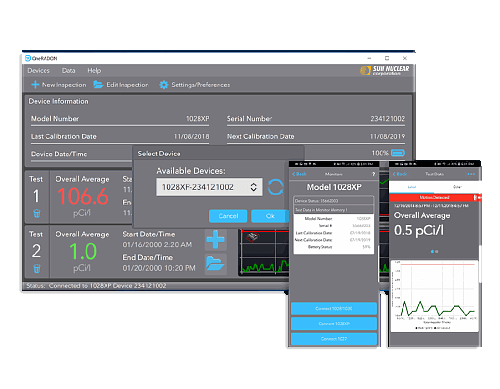Click the New Inspection toolbar label
The height and width of the screenshot is (389, 500).
[64, 85]
